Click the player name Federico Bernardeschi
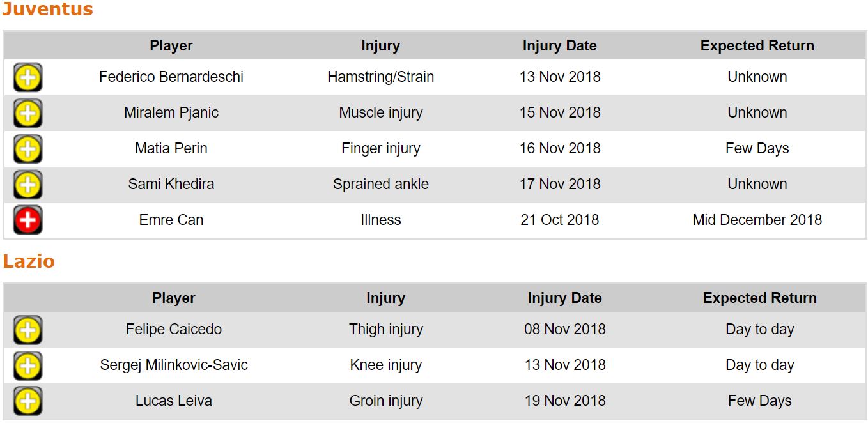 (171, 77)
